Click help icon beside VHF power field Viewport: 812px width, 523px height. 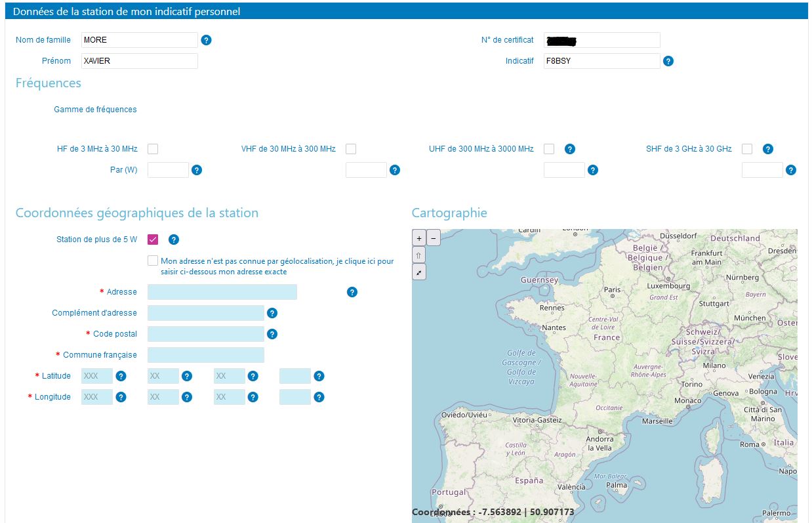point(395,170)
